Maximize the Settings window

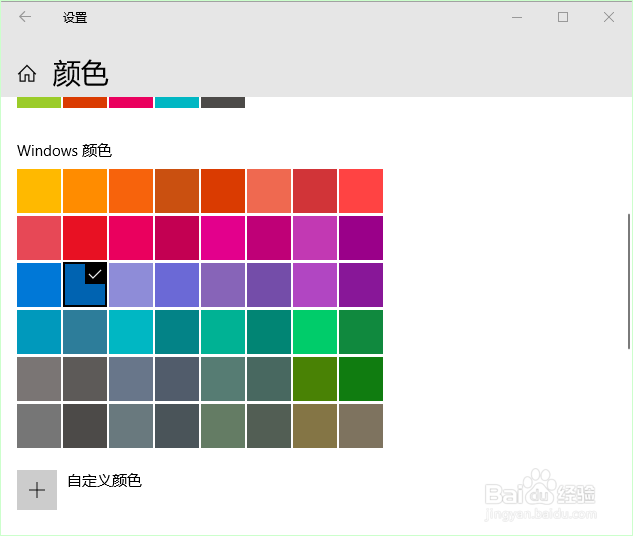563,17
